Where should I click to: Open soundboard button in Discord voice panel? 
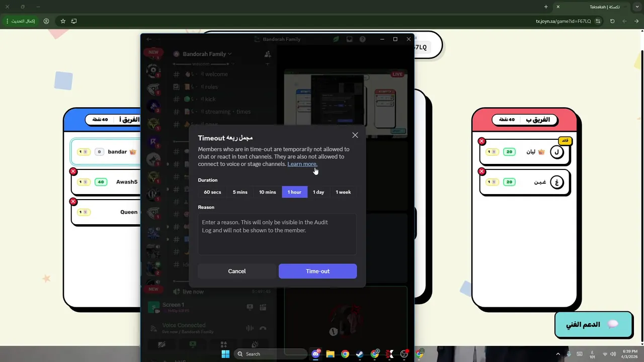(x=255, y=344)
